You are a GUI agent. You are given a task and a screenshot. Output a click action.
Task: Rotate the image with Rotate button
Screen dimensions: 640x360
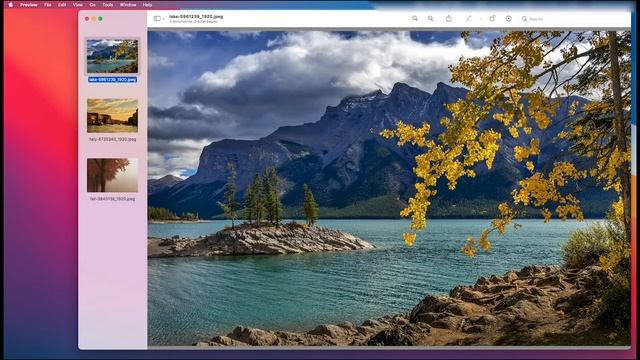[493, 18]
